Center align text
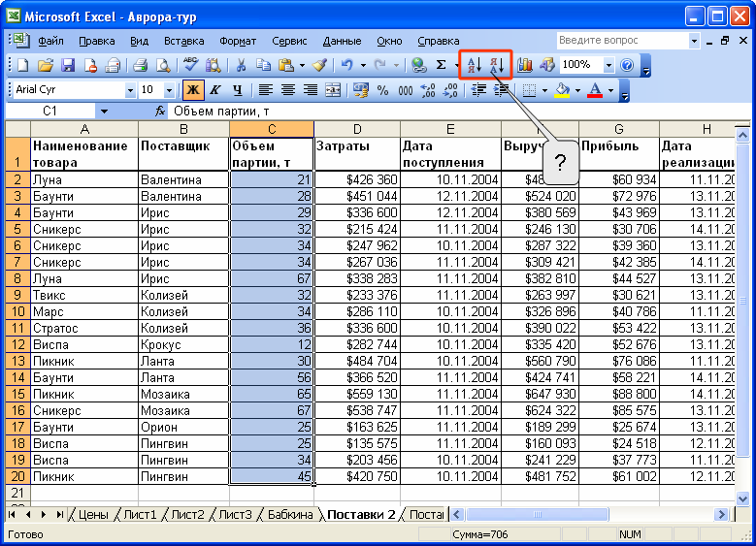The width and height of the screenshot is (756, 546). [288, 89]
